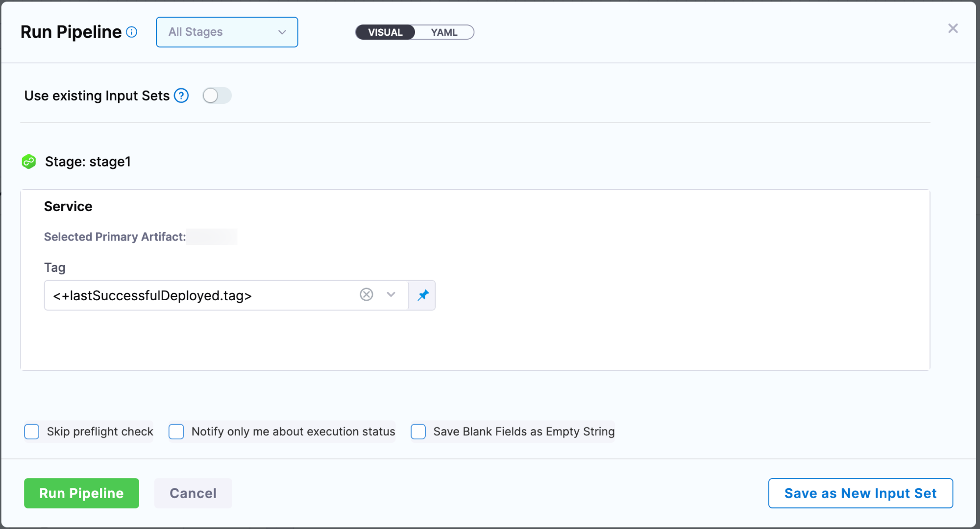Screen dimensions: 980x529
Task: Switch to the YAML view tab
Action: click(444, 32)
